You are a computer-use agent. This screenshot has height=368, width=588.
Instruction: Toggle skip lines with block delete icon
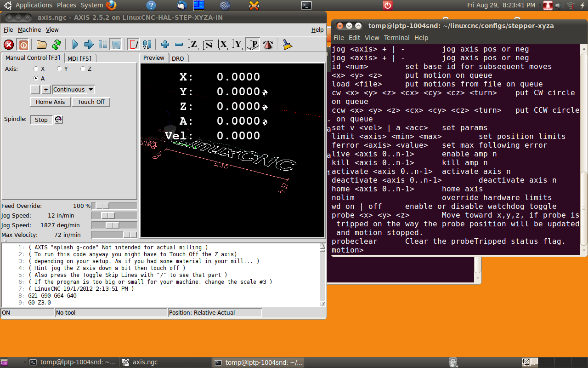click(x=134, y=45)
